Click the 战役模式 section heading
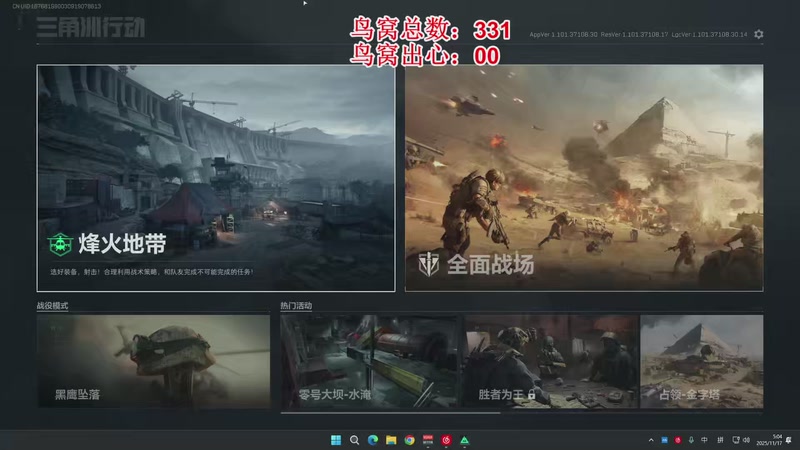This screenshot has height=450, width=800. 52,306
